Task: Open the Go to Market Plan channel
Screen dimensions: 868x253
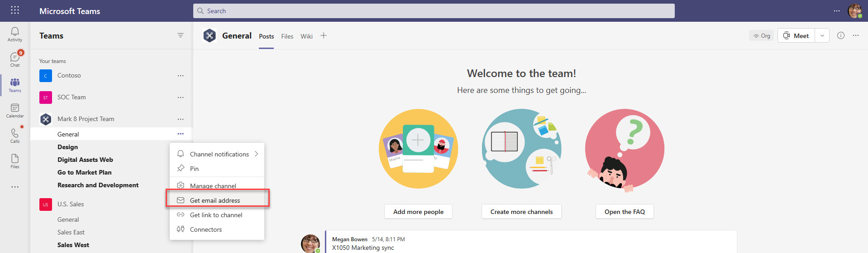Action: [x=84, y=172]
